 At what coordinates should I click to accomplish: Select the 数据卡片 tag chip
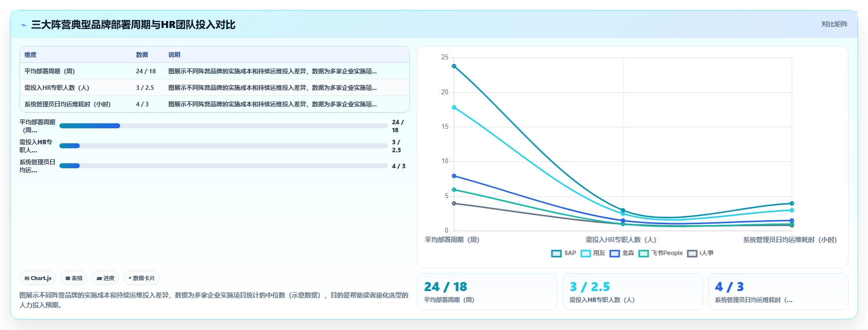142,278
